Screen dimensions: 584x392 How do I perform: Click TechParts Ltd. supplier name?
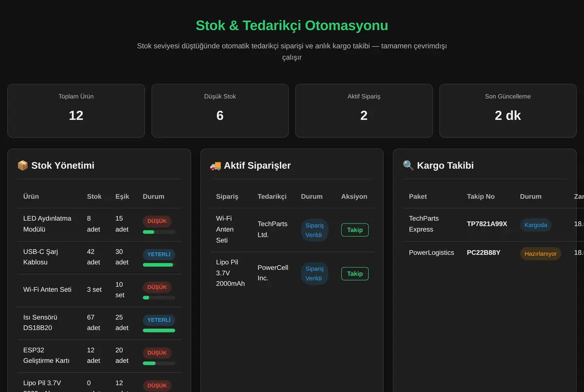(x=273, y=229)
